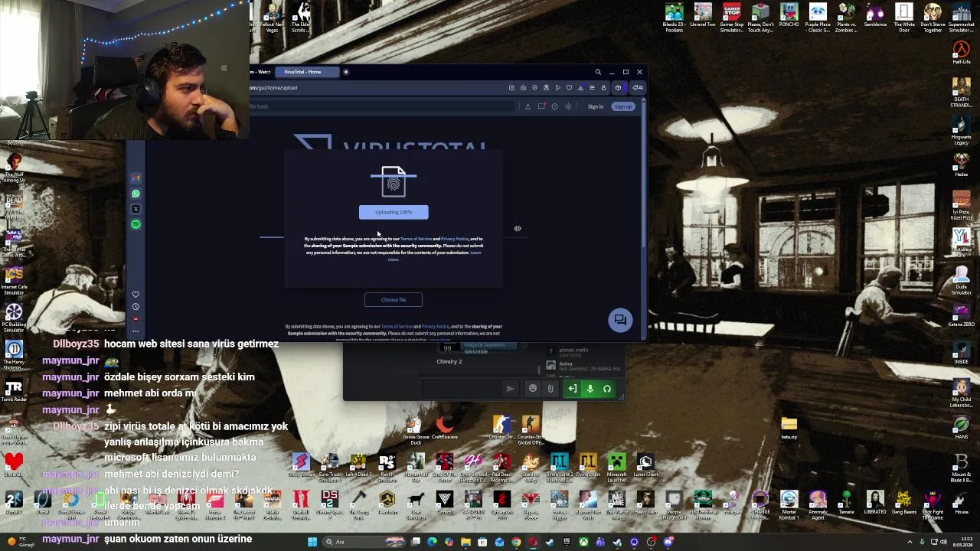Select the Lunar Client desktop icon
The width and height of the screenshot is (980, 551).
point(645,465)
